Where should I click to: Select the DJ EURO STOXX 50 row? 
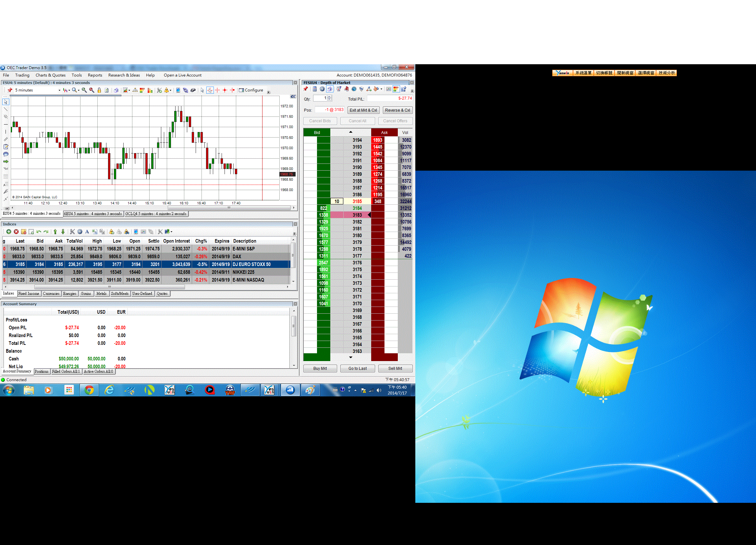click(x=146, y=264)
